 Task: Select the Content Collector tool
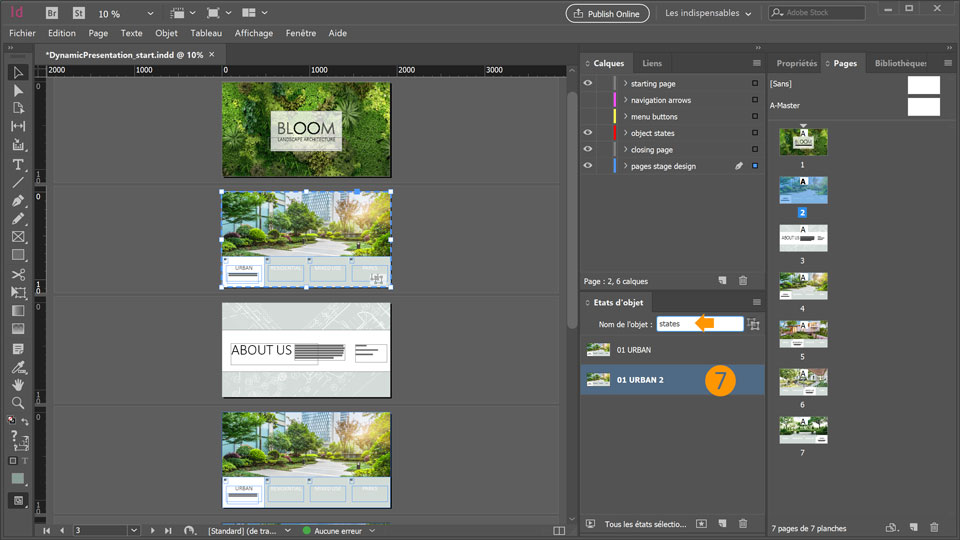point(18,145)
